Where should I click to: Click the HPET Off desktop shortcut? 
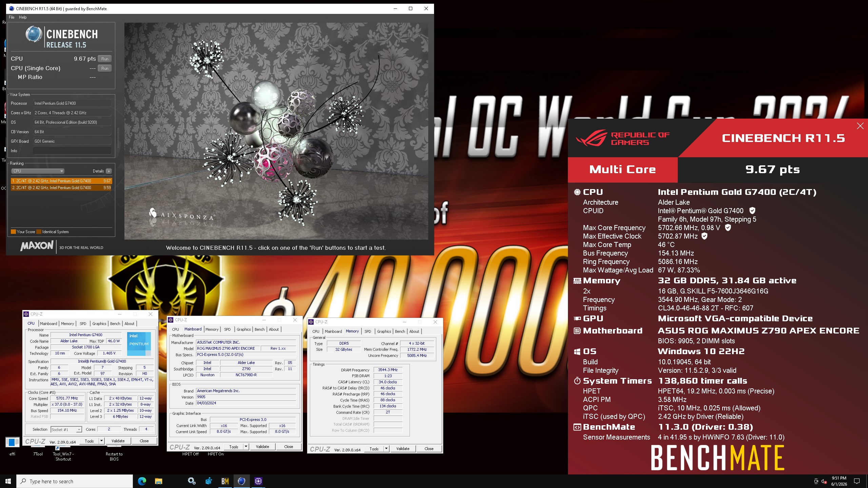[x=191, y=454]
